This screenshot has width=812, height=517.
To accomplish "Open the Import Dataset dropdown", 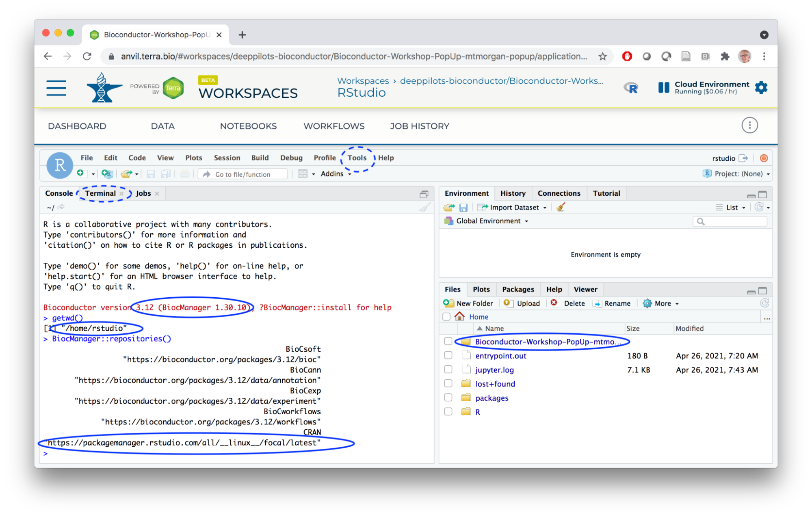I will 512,208.
